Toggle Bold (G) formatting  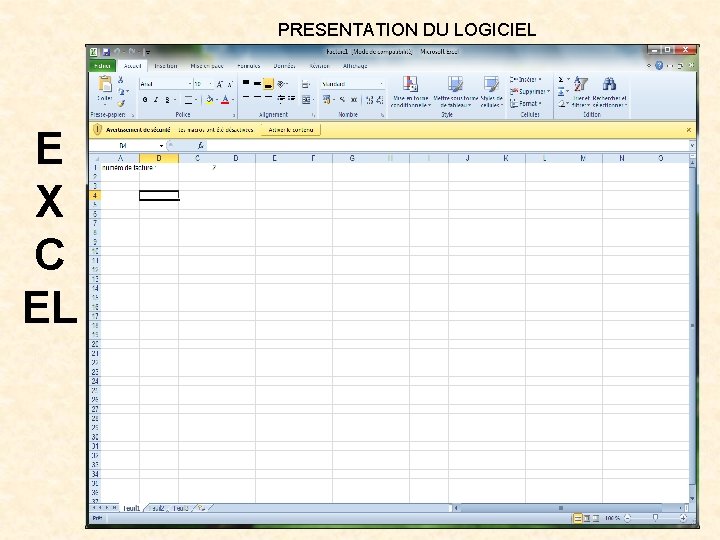click(145, 100)
